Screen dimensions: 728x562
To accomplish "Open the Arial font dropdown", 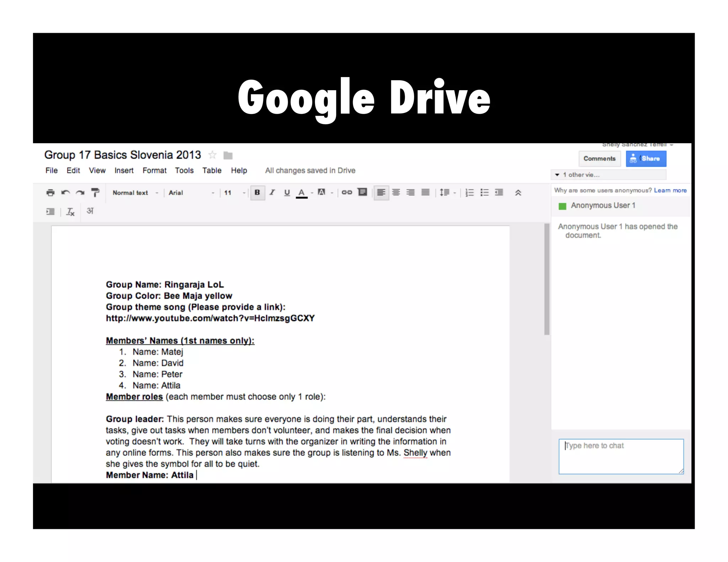I will coord(191,193).
